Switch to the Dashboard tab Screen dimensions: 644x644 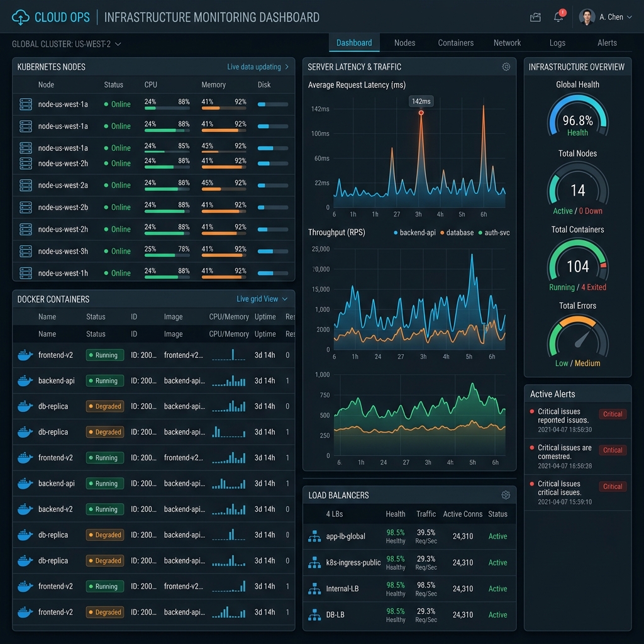(x=354, y=43)
